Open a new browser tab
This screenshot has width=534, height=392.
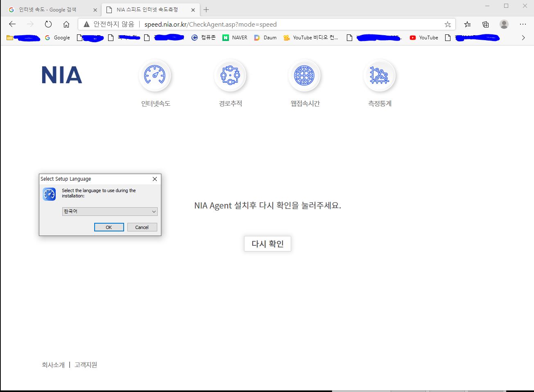(206, 10)
